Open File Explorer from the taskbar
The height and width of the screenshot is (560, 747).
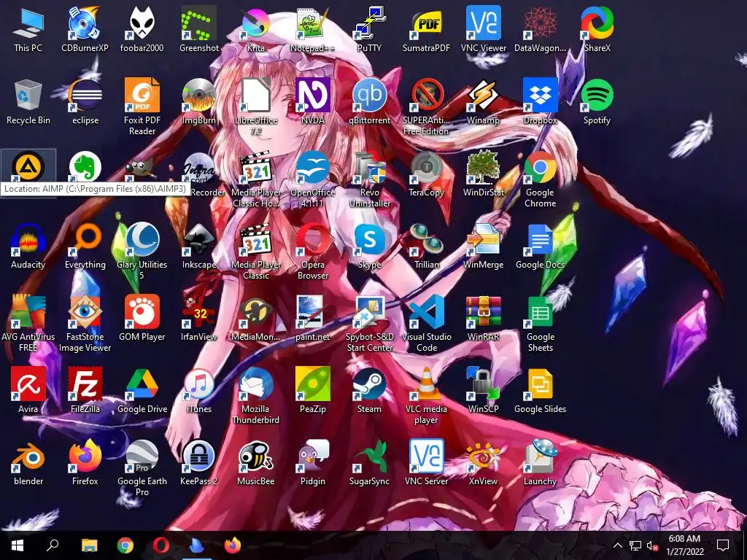(x=89, y=545)
